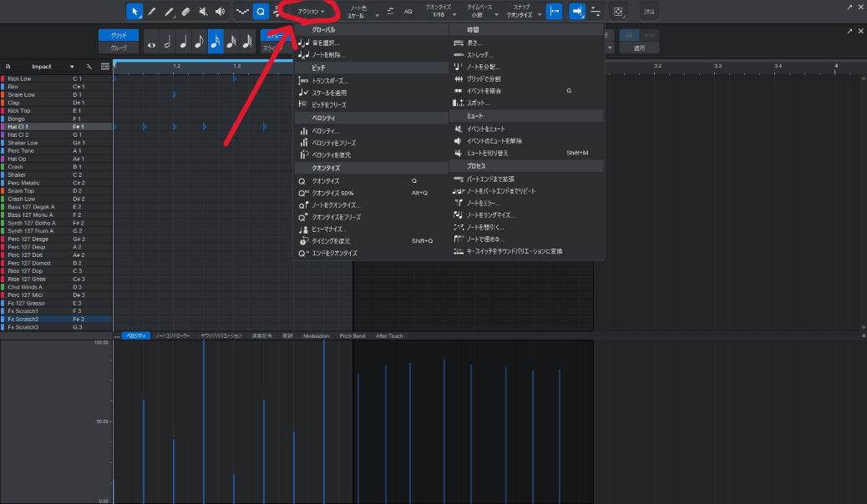Toggle snap button in toolbar
This screenshot has height=504, width=867.
(x=554, y=12)
